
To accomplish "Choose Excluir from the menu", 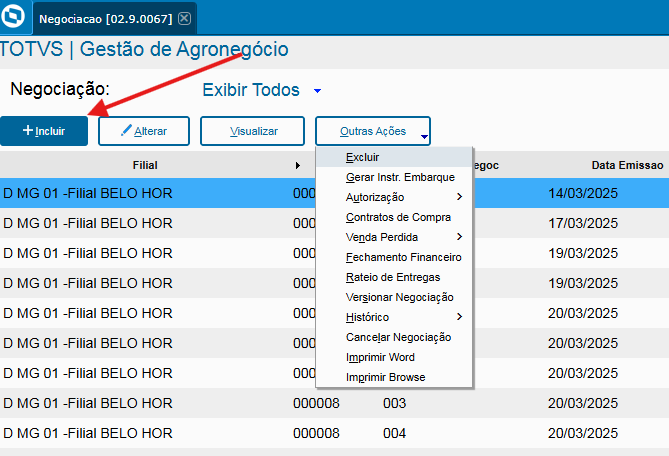I will click(394, 157).
